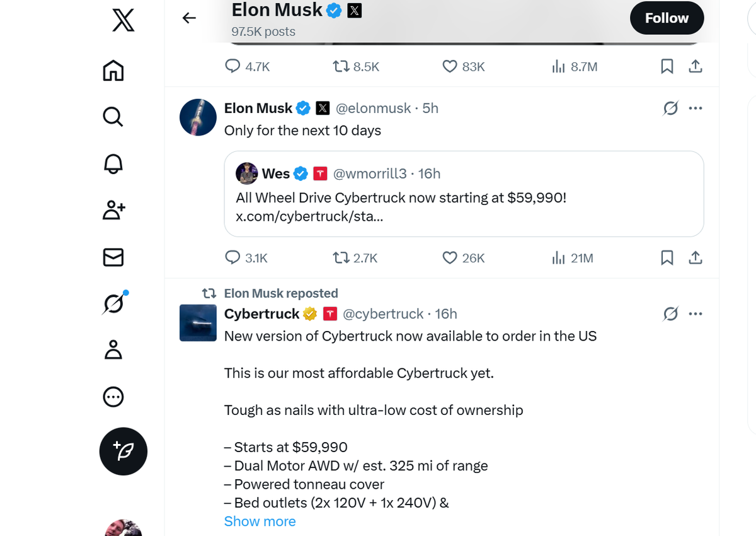Click Show more on the Cybertruck post

[x=260, y=521]
